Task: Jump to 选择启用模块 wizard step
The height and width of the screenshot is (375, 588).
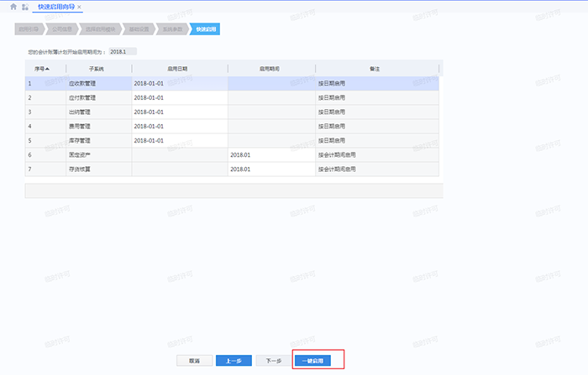Action: (98, 29)
